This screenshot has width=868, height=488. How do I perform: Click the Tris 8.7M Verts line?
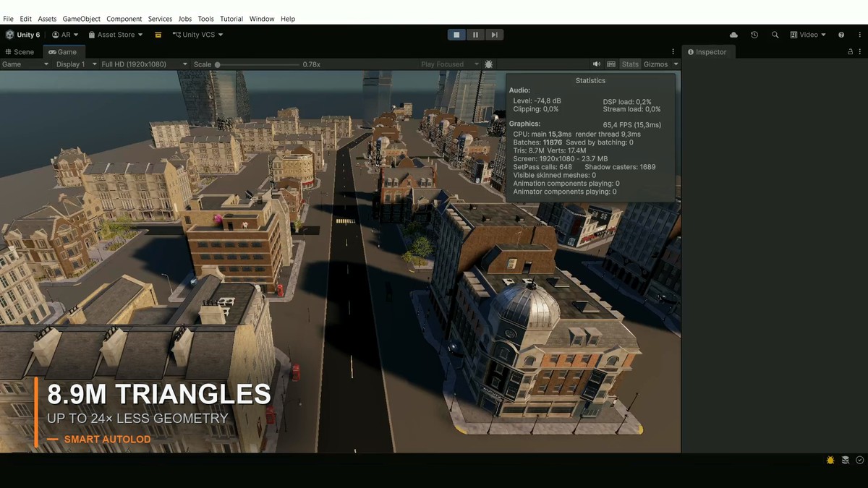[x=550, y=150]
